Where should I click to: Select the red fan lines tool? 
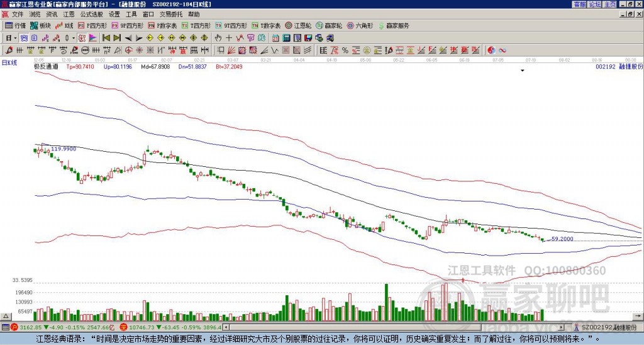(231, 50)
